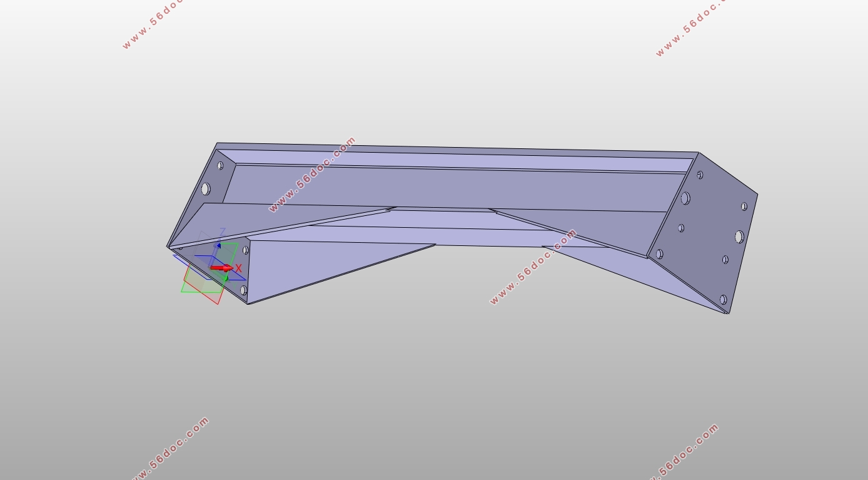
Task: Click the long top flange of the beam
Action: 457,160
